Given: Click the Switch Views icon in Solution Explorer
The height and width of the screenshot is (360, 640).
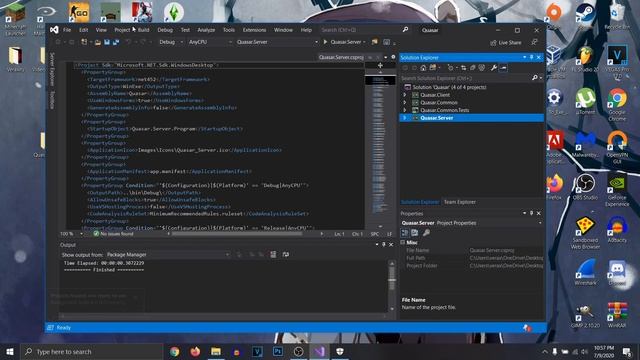Looking at the screenshot, I should click(x=433, y=68).
